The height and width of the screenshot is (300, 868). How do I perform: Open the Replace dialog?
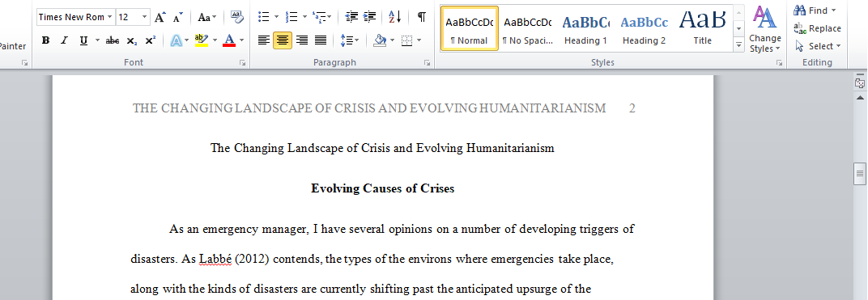pos(817,28)
